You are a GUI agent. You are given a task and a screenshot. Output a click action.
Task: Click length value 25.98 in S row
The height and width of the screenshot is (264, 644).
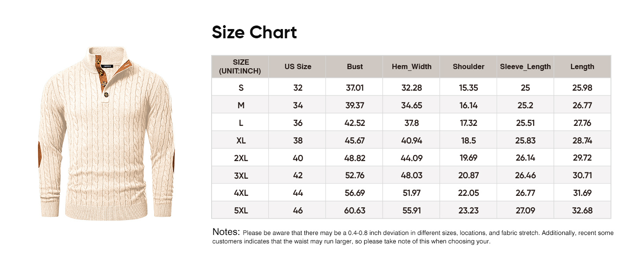(582, 88)
